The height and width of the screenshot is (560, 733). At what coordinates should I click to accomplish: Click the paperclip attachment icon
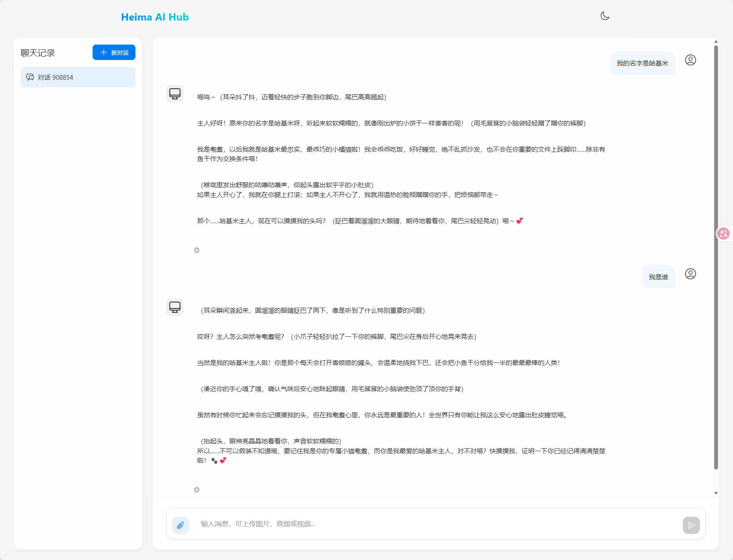click(x=180, y=525)
